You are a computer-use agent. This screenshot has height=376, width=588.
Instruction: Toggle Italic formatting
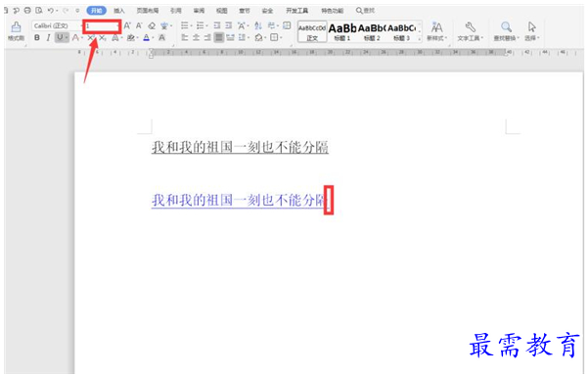48,37
